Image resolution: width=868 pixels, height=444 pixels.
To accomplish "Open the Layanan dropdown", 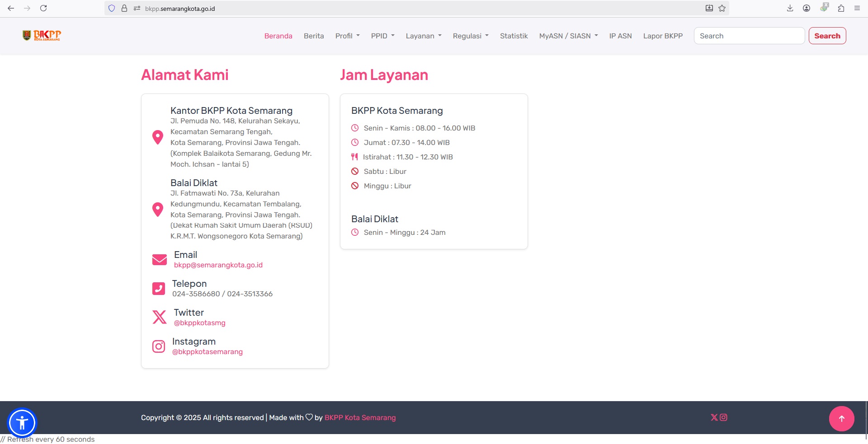I will [x=423, y=36].
